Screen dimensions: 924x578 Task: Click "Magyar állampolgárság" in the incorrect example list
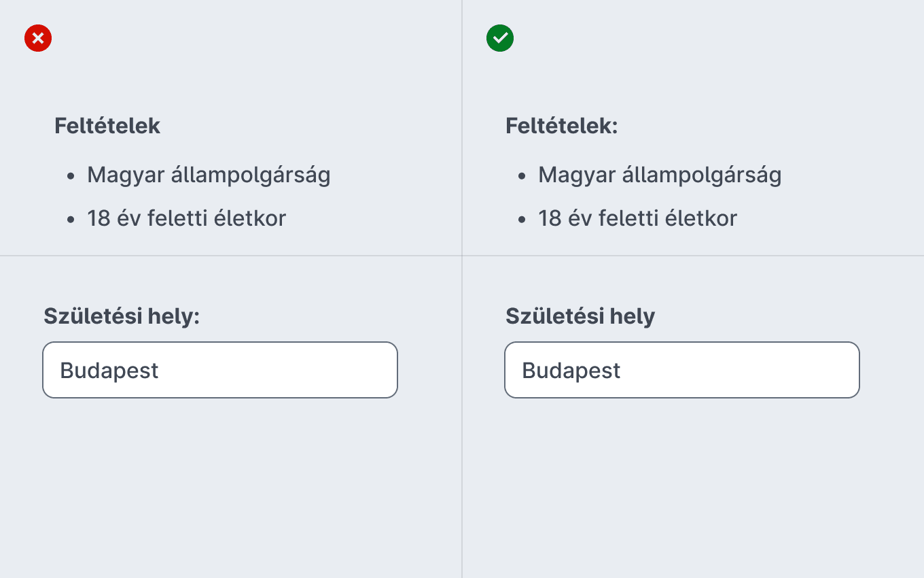(209, 175)
